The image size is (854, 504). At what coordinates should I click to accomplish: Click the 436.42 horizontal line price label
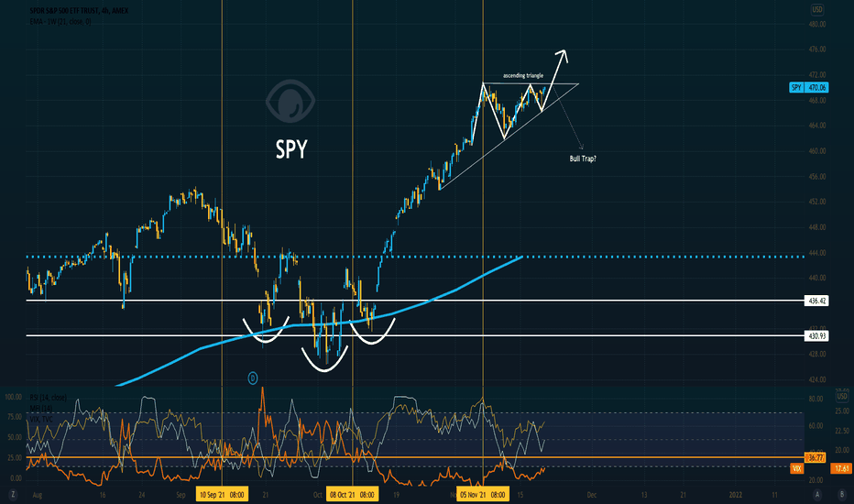816,301
